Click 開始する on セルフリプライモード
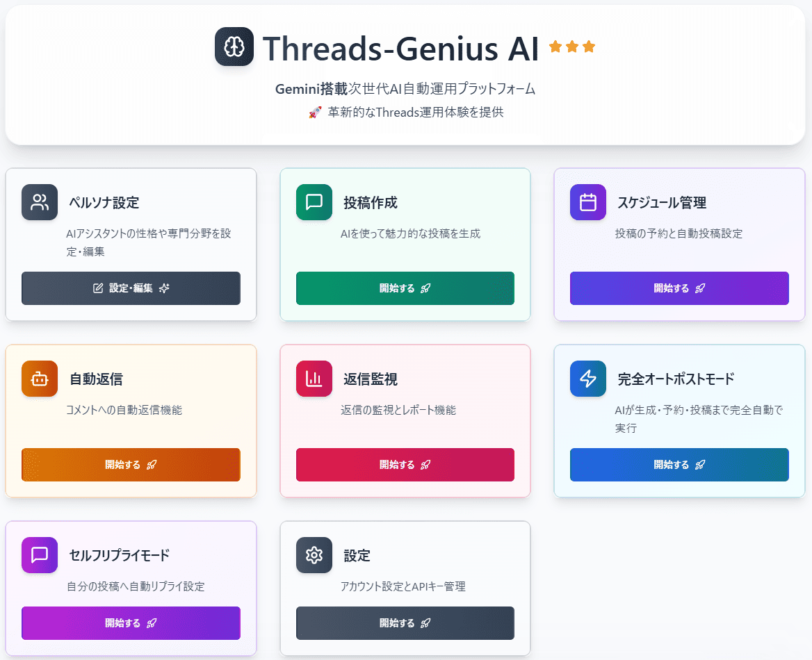The height and width of the screenshot is (660, 812). click(x=131, y=623)
